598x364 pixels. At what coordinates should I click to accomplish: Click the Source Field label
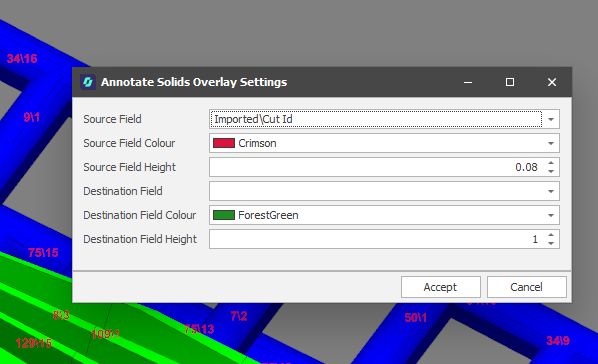(112, 119)
